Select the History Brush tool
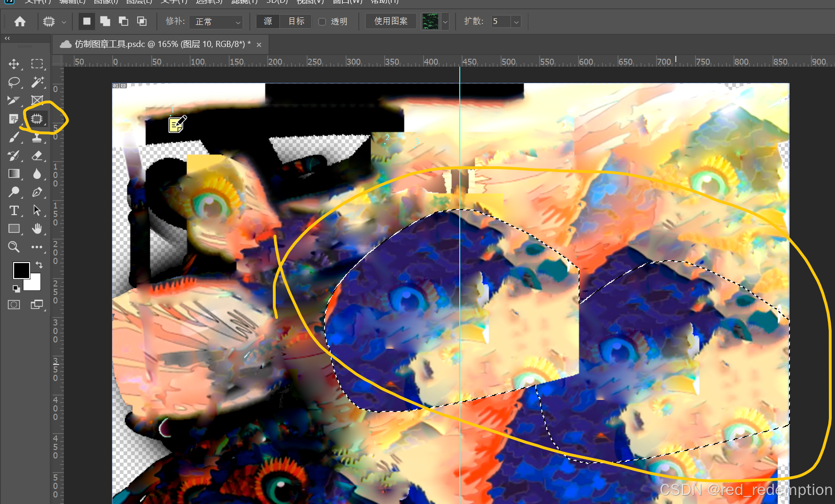835x504 pixels. click(x=14, y=155)
